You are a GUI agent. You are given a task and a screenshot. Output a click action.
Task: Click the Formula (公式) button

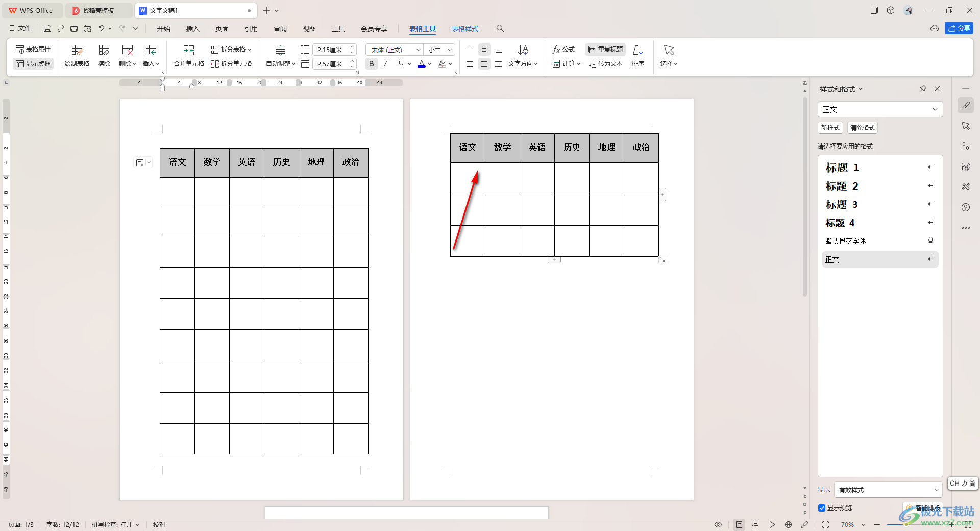(x=563, y=50)
